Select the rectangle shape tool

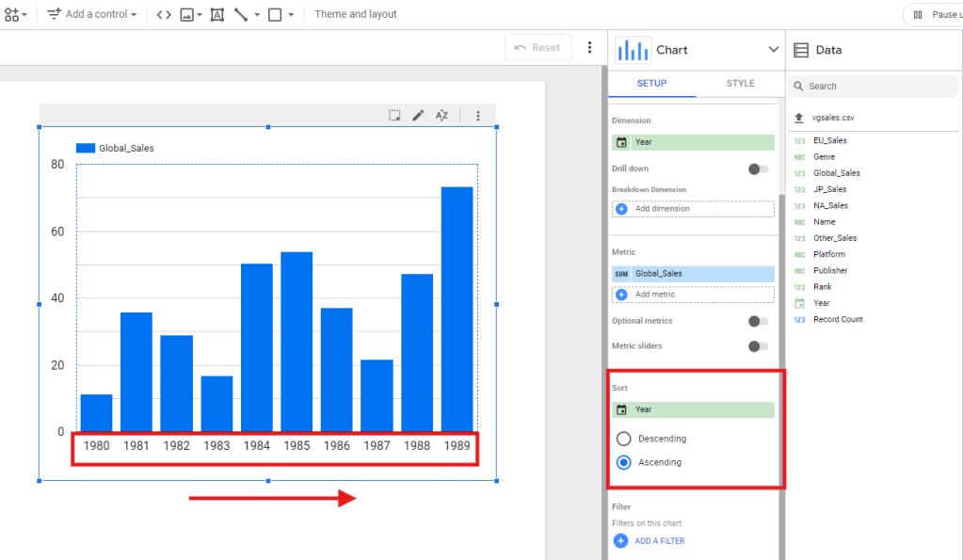pyautogui.click(x=276, y=14)
